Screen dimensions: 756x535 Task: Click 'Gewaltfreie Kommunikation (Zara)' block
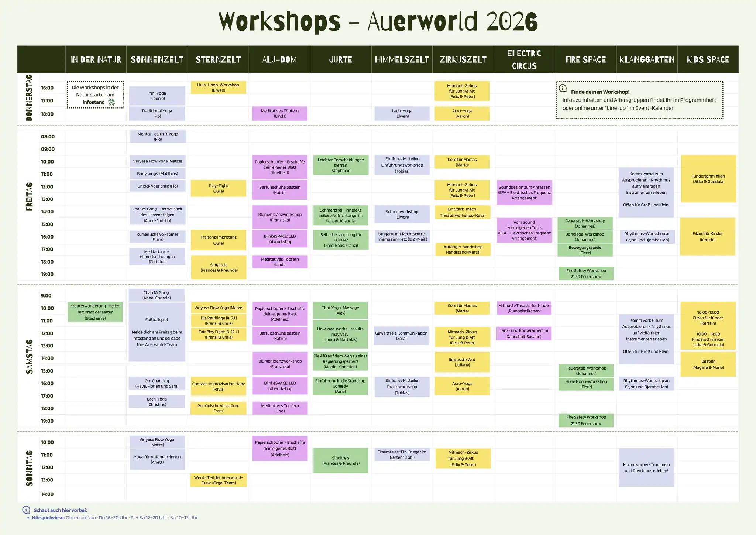(x=401, y=336)
